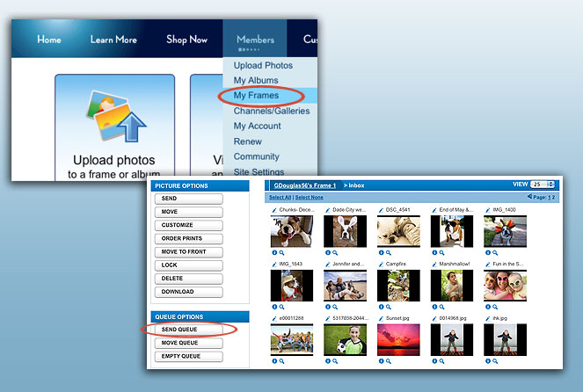Choose Channels/Galleries from Members menu
This screenshot has width=583, height=392.
point(272,111)
